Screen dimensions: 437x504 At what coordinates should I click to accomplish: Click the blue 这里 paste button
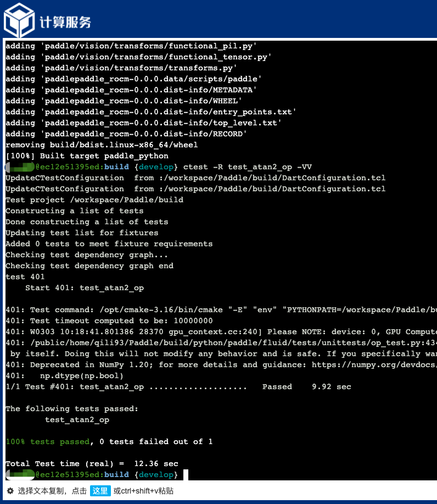(100, 491)
